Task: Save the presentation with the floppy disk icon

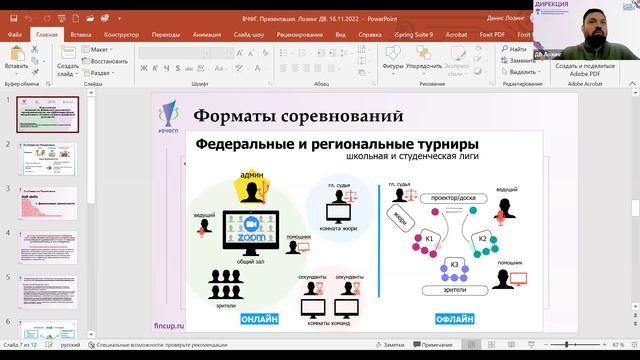Action: pos(13,18)
